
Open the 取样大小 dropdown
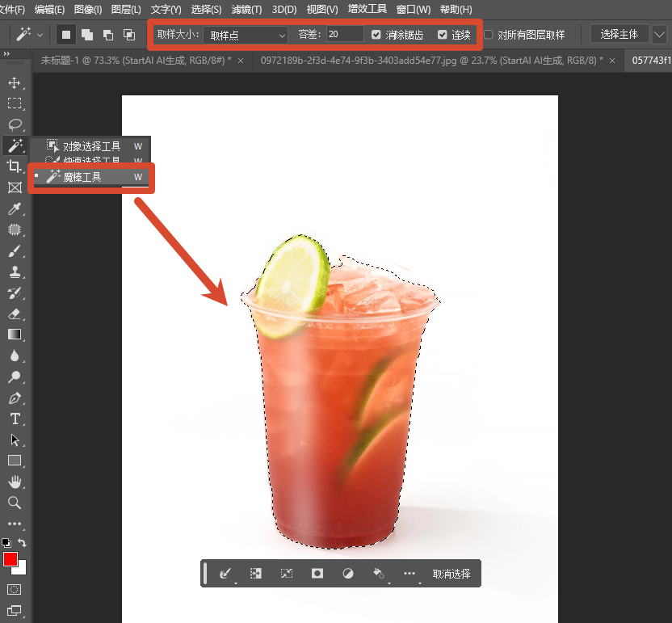(x=246, y=35)
